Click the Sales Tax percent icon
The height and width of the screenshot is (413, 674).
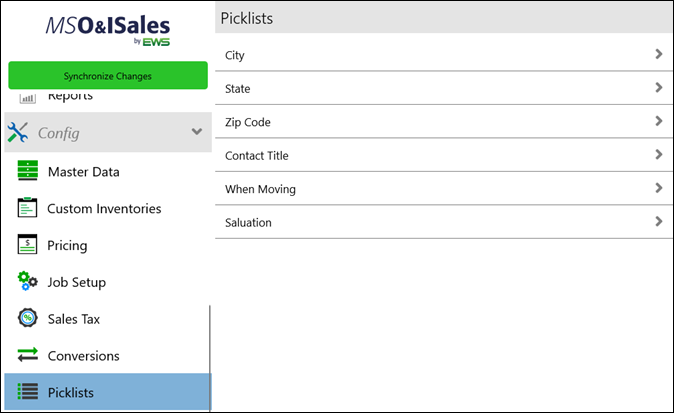click(x=28, y=319)
